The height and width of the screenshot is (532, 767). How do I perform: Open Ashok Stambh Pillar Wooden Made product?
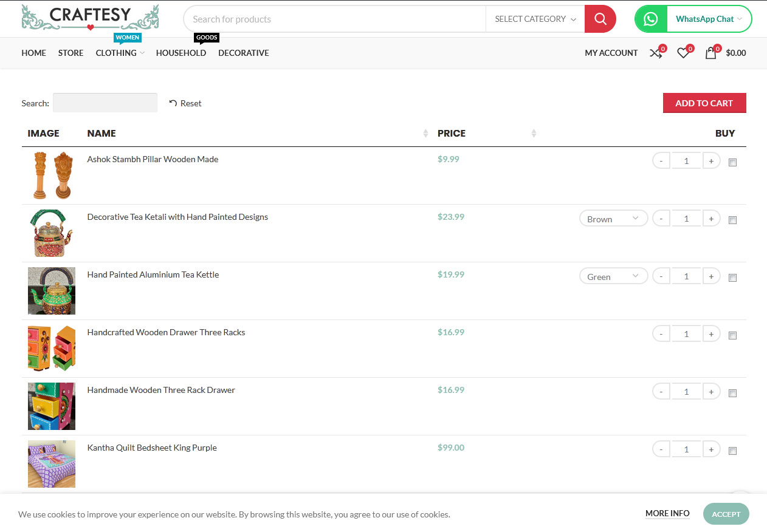153,159
